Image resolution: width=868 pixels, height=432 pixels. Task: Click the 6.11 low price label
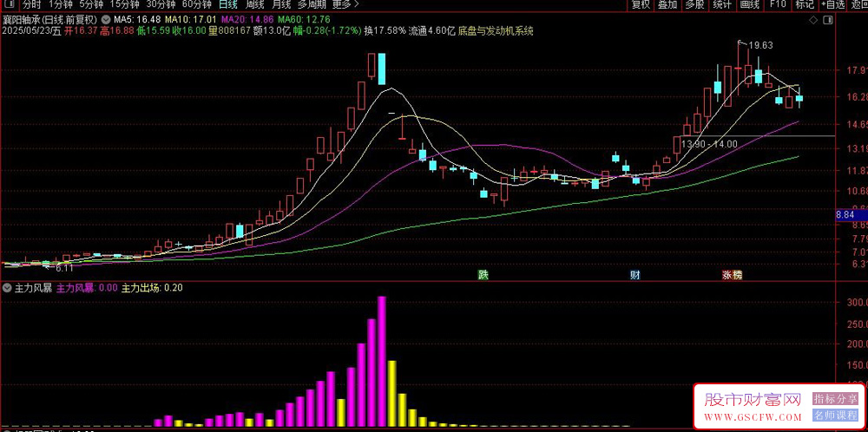[x=65, y=268]
